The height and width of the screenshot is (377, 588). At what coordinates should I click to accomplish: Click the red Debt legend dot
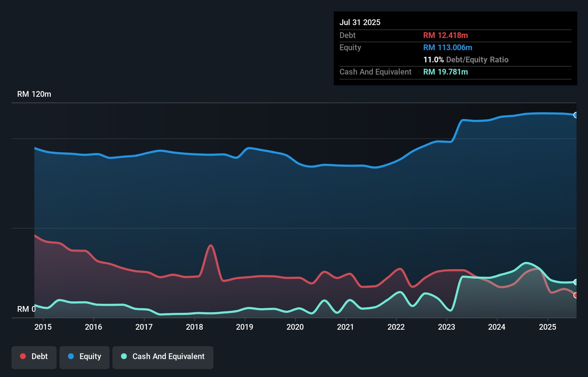click(23, 356)
